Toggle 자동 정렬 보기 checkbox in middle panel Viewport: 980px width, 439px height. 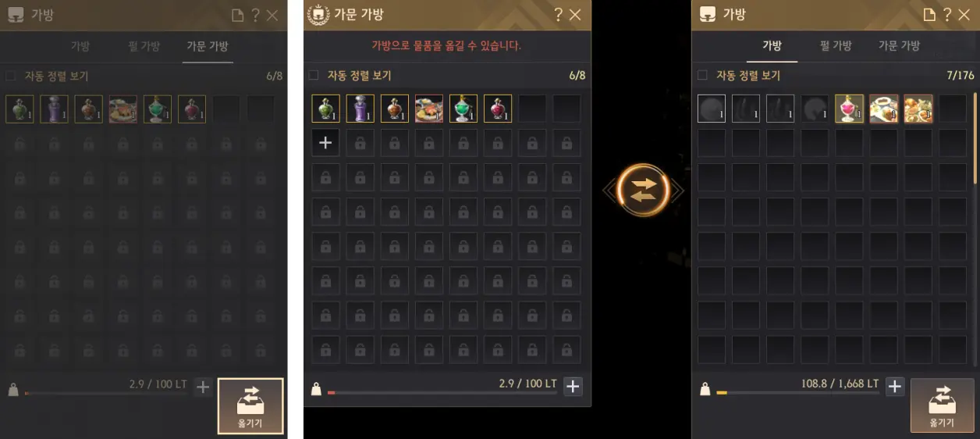click(314, 76)
